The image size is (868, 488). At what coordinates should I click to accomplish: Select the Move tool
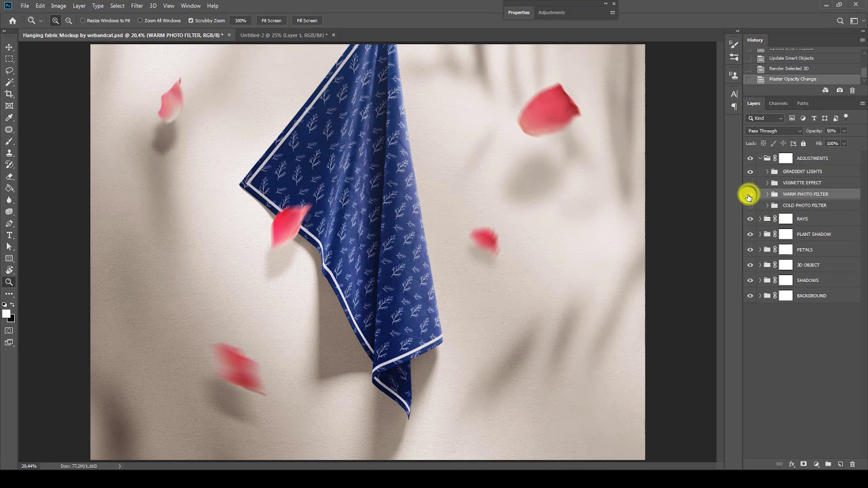pyautogui.click(x=9, y=47)
